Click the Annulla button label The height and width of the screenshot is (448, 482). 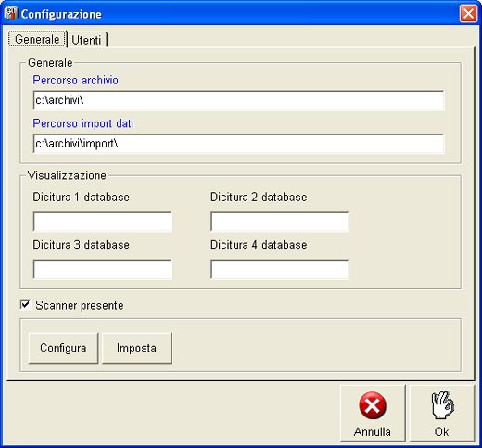[373, 431]
